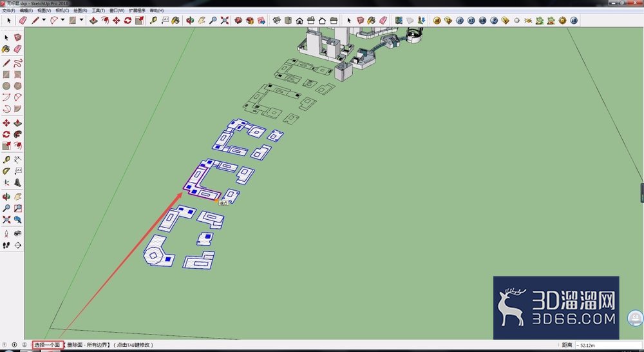Switch to Top view

click(289, 20)
